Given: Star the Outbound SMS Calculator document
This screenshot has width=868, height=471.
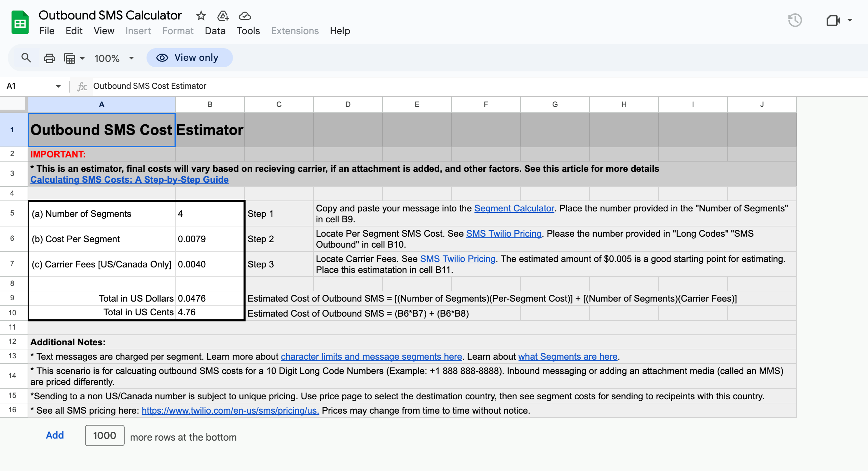Looking at the screenshot, I should tap(201, 16).
